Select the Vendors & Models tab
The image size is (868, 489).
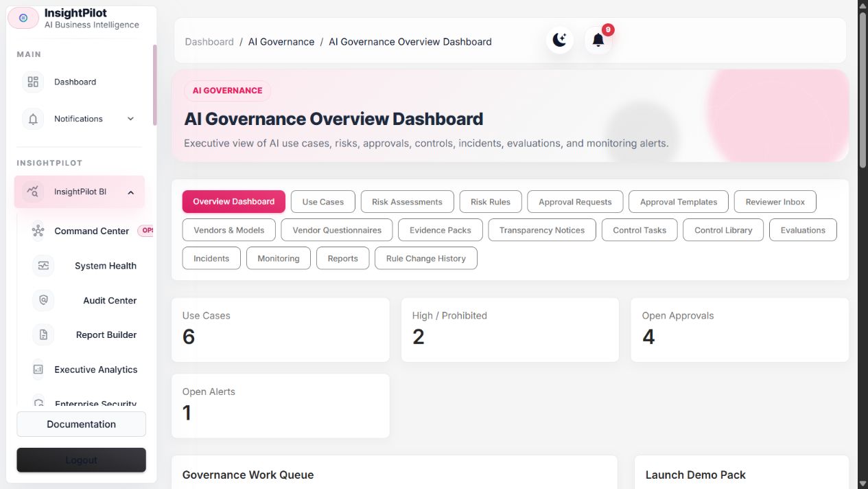[x=229, y=230]
